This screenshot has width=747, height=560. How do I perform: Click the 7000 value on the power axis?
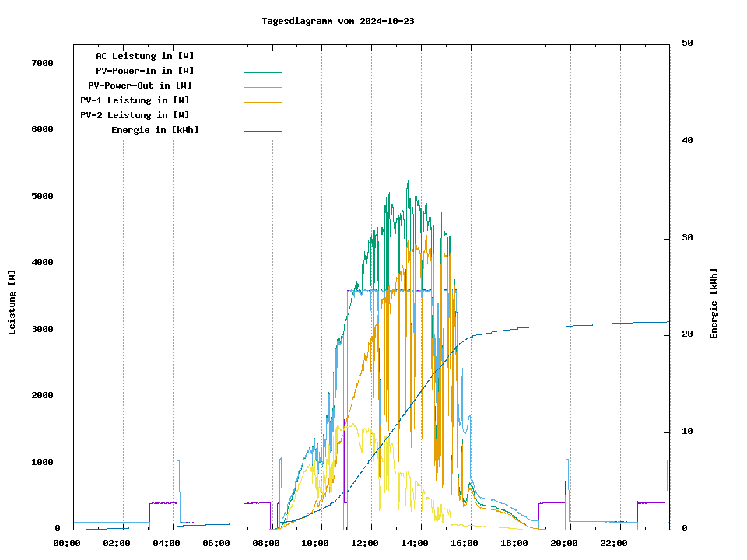(42, 63)
